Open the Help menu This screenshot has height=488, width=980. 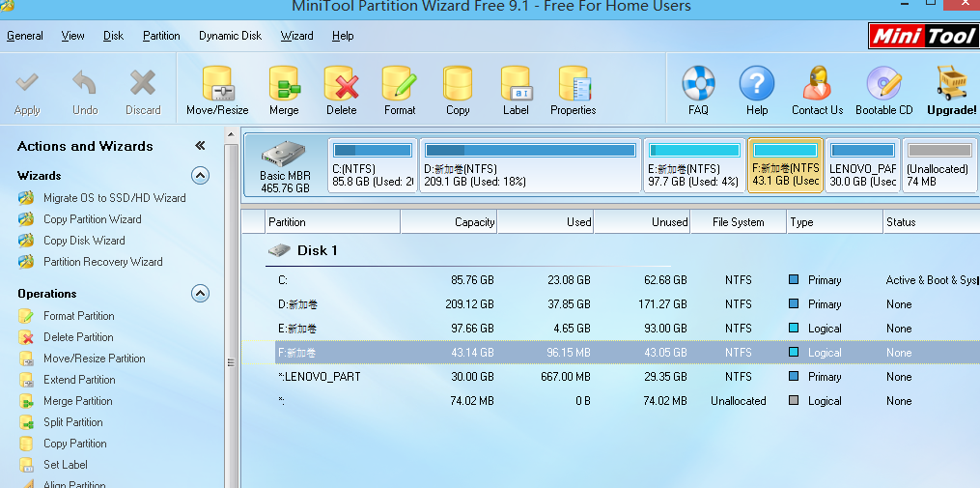coord(343,36)
